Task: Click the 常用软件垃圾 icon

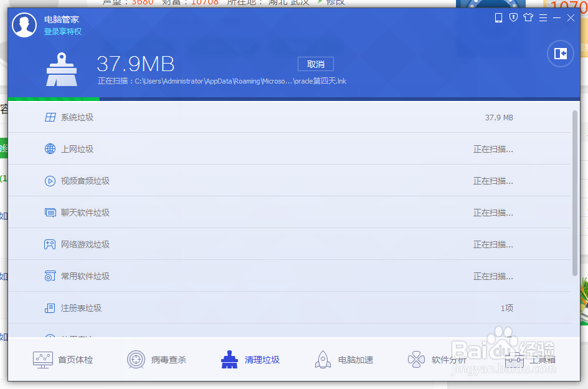Action: (50, 276)
